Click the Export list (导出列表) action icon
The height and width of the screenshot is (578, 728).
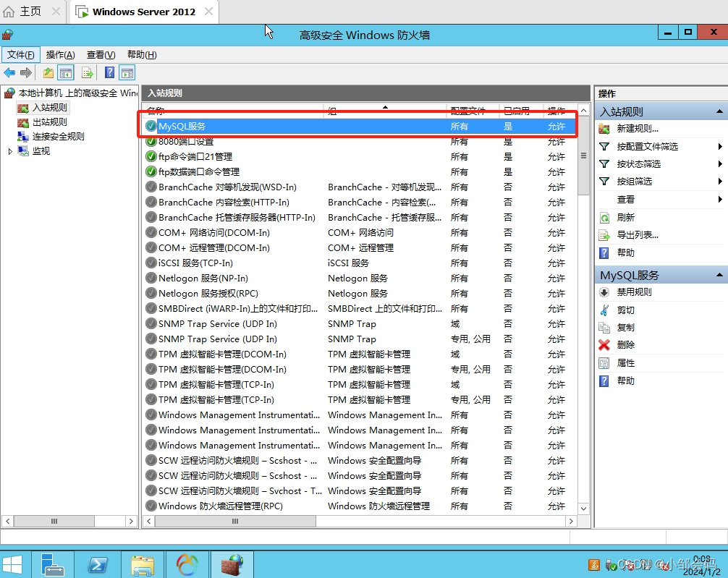(604, 235)
